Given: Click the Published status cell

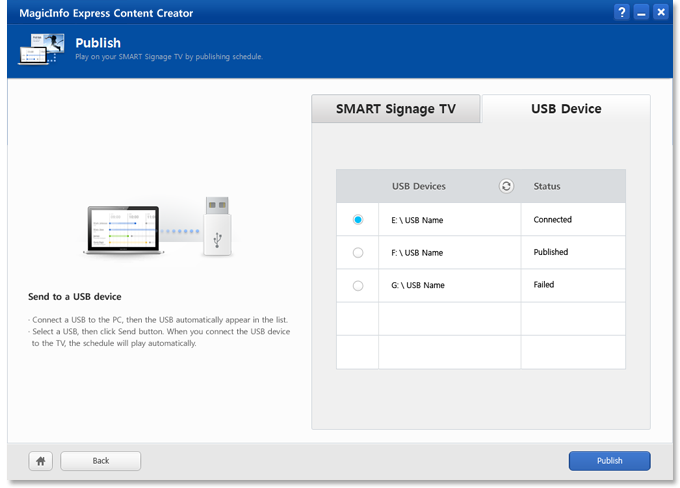Looking at the screenshot, I should [573, 252].
